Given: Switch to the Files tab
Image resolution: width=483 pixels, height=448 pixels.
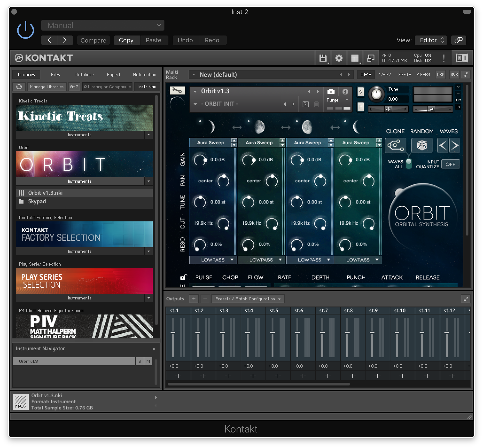Looking at the screenshot, I should [x=55, y=75].
